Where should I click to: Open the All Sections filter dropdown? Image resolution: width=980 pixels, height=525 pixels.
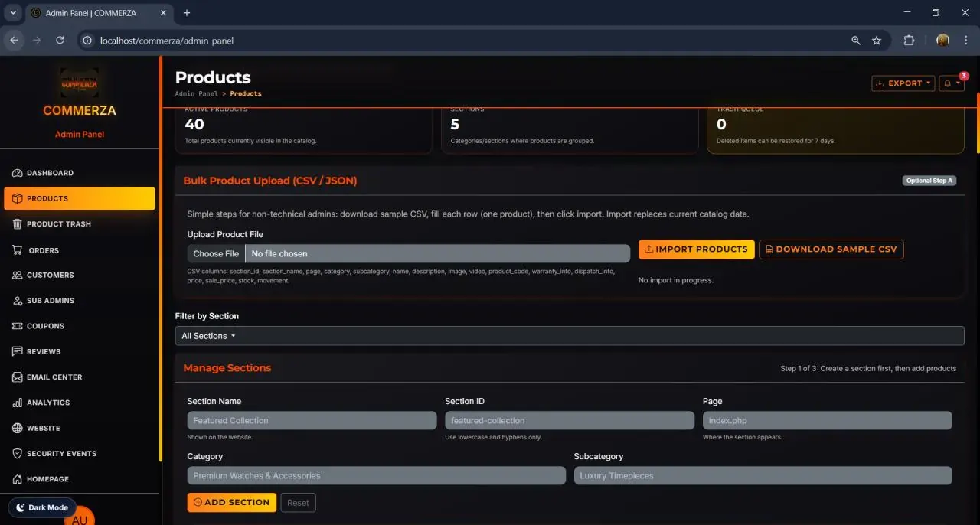[x=570, y=336]
